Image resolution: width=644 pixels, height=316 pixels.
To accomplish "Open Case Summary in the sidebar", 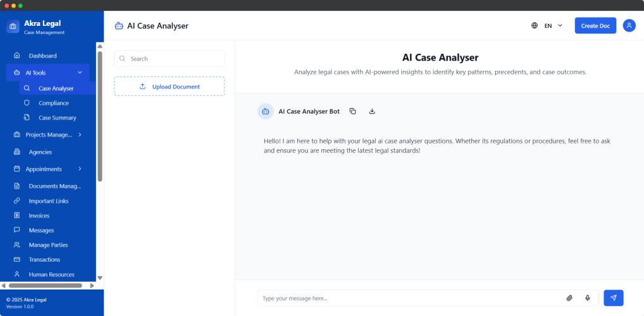I will tap(57, 118).
